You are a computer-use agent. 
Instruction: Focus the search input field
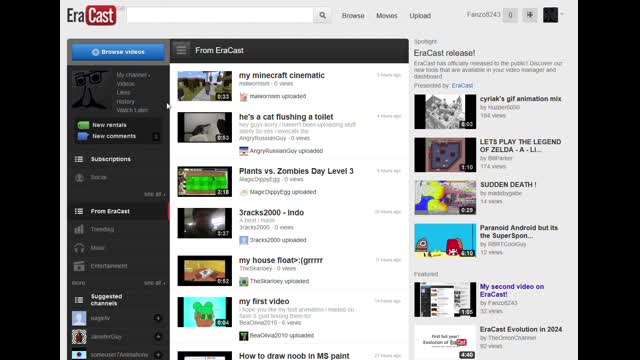(220, 16)
